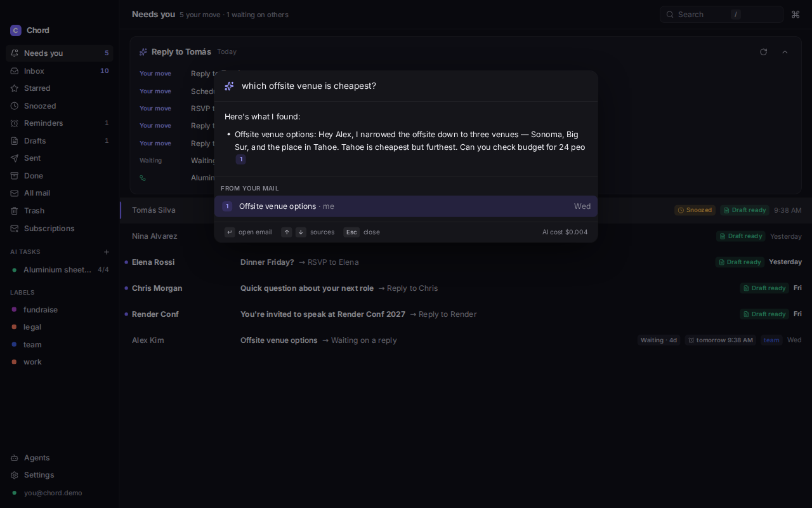Viewport: 812px width, 508px height.
Task: Filter by the work label
Action: 60,362
